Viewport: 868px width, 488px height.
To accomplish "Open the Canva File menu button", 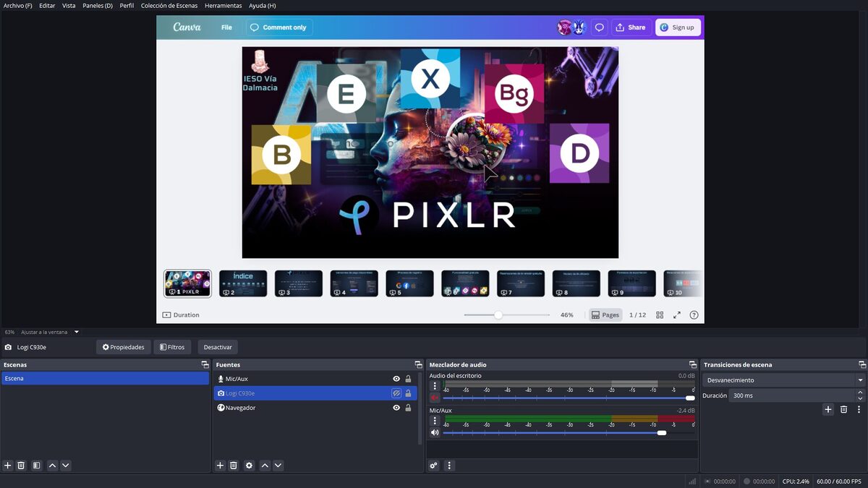I will point(226,27).
